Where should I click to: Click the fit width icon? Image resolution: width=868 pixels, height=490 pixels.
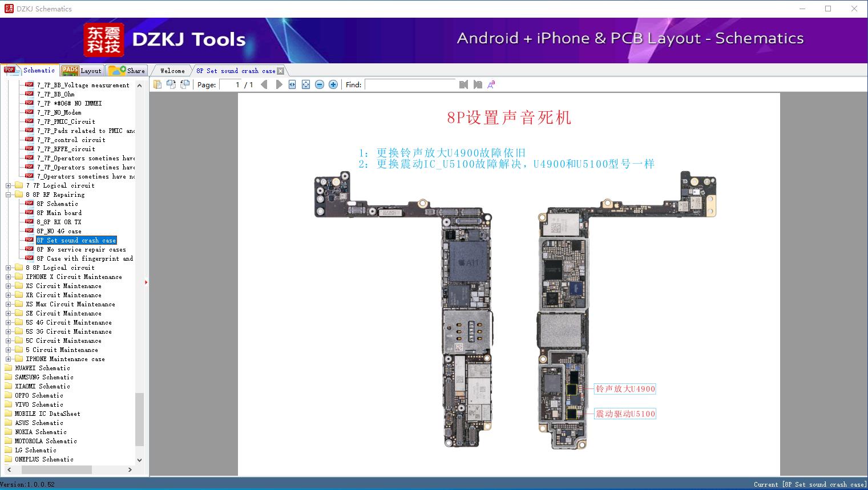pos(292,84)
